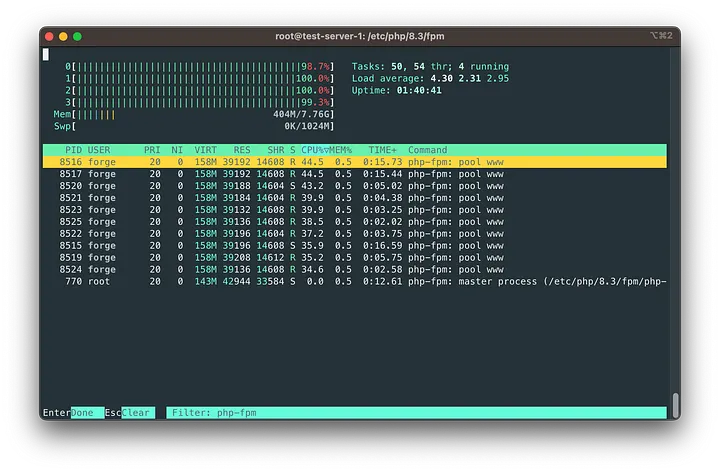Click CPU value 43.2 of PID 8520

(x=312, y=186)
